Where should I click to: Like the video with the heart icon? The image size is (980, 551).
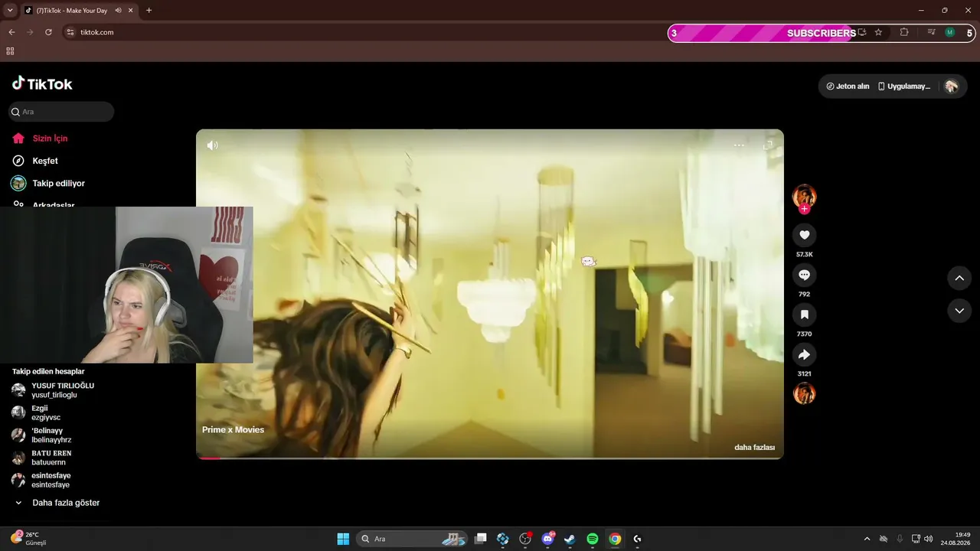804,235
